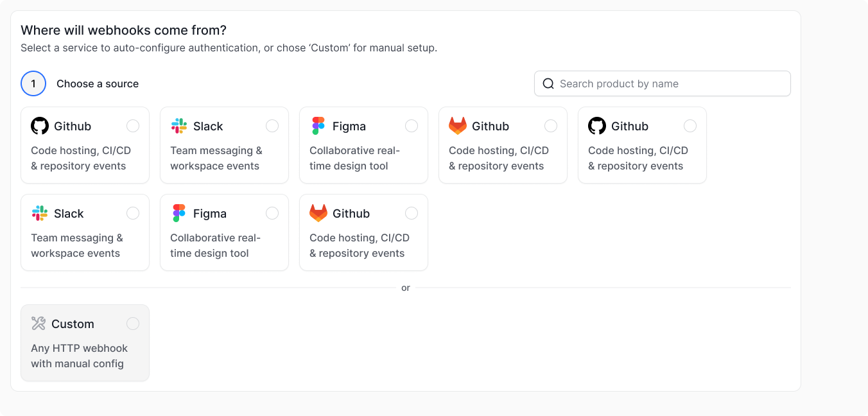Select the radio on the top-row fox-logo Github card
Screen dimensions: 868x416
point(551,126)
